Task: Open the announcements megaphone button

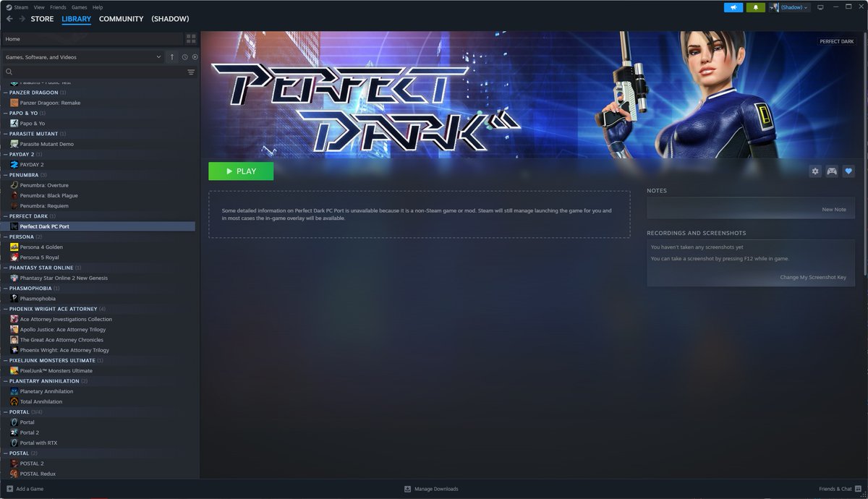Action: point(733,7)
